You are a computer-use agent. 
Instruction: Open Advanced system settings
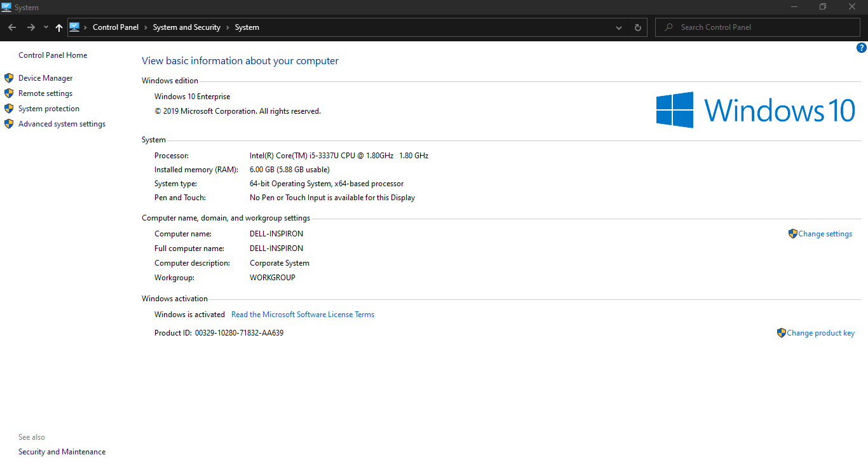coord(62,124)
